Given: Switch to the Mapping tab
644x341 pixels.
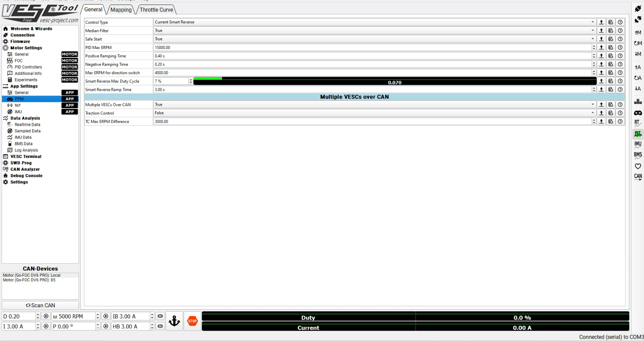Looking at the screenshot, I should 121,10.
